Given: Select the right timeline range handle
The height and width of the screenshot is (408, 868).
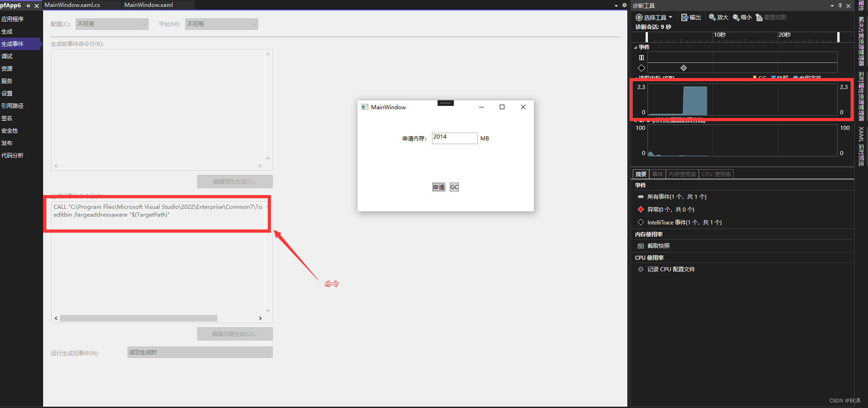Looking at the screenshot, I should point(838,37).
